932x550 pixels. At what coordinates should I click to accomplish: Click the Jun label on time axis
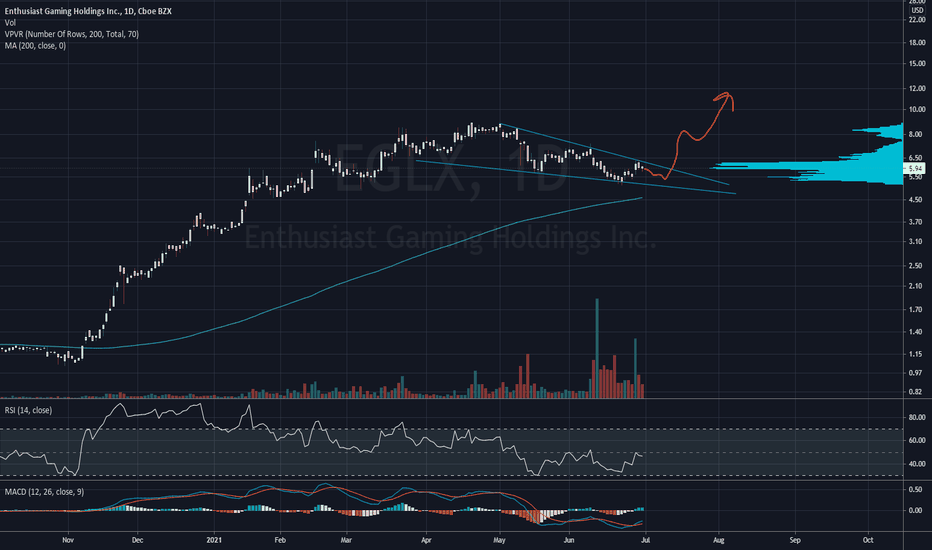click(x=569, y=540)
